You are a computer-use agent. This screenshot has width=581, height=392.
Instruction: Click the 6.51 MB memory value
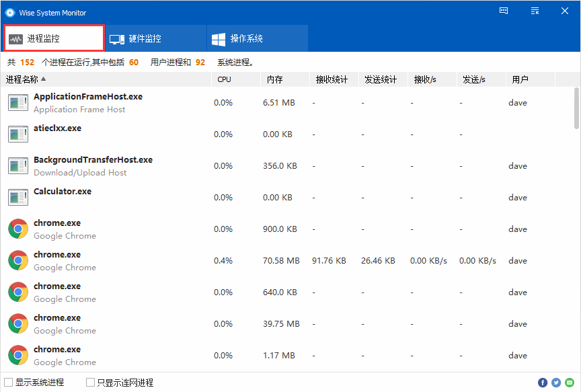coord(279,103)
